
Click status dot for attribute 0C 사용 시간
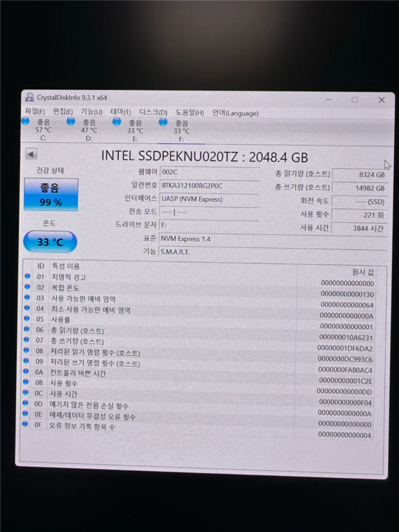[x=26, y=392]
